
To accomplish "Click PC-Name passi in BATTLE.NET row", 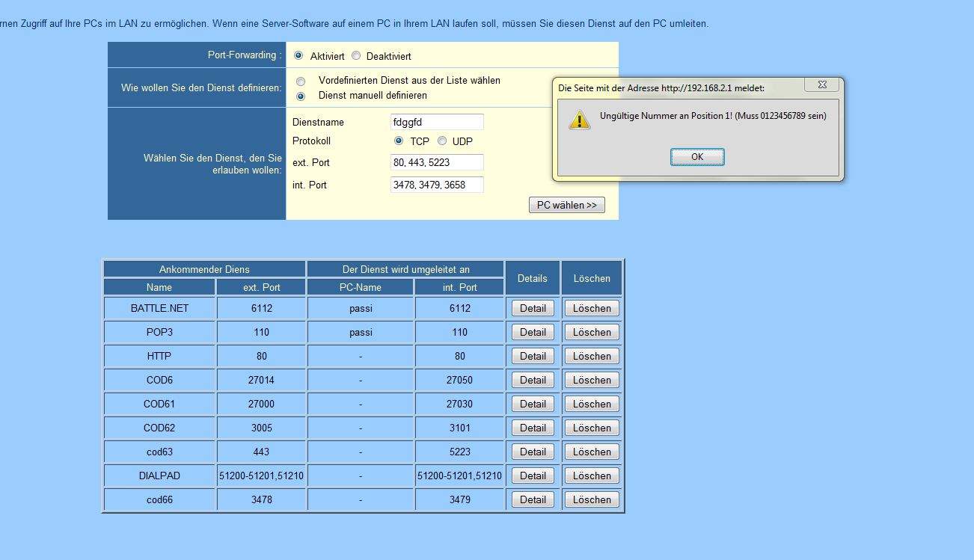I will click(x=361, y=308).
